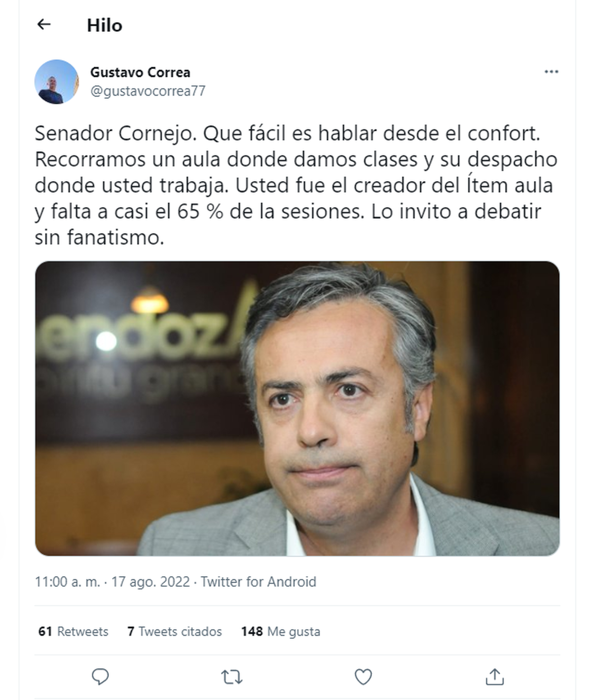View the 148 Me gusta list

point(281,631)
